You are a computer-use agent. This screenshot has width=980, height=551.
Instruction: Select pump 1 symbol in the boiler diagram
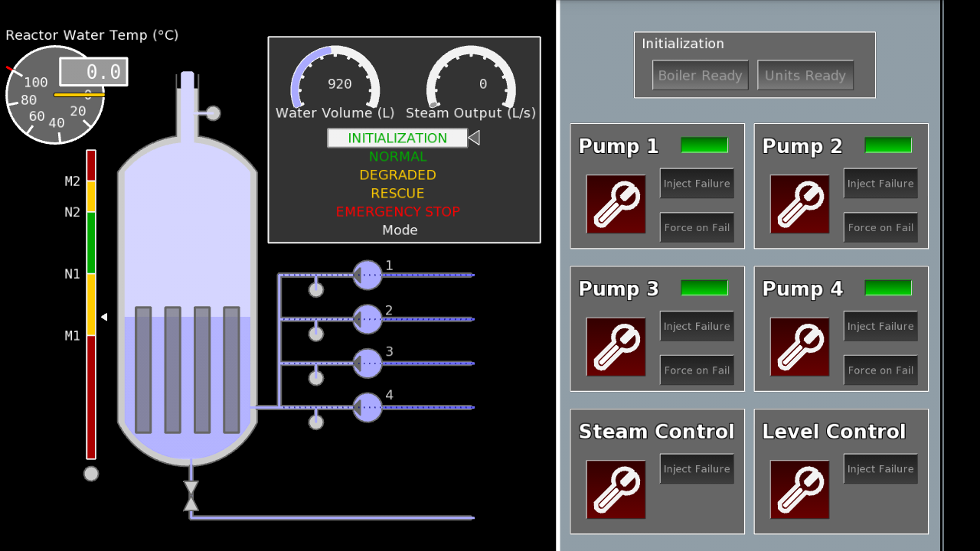pos(367,275)
